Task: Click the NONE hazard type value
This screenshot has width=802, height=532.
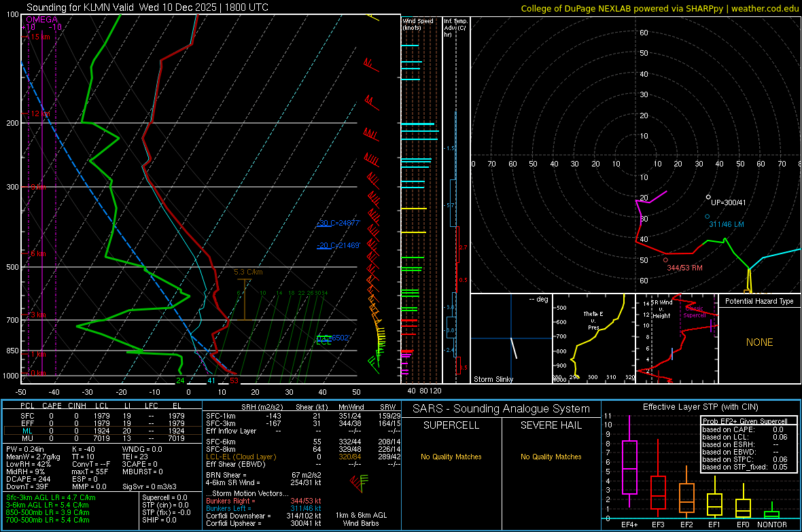Action: pos(759,342)
